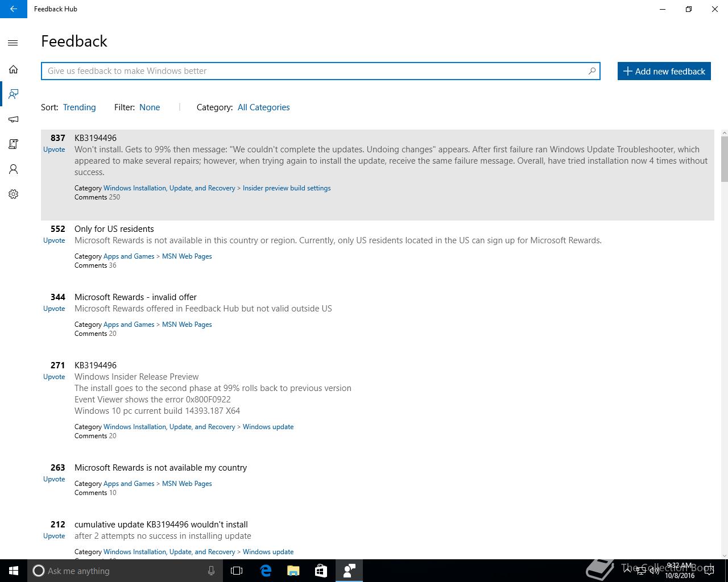728x582 pixels.
Task: Open Windows Store from taskbar
Action: point(321,571)
